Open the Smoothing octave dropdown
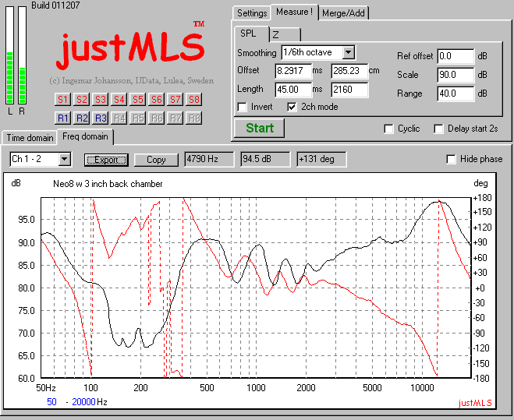 (348, 52)
